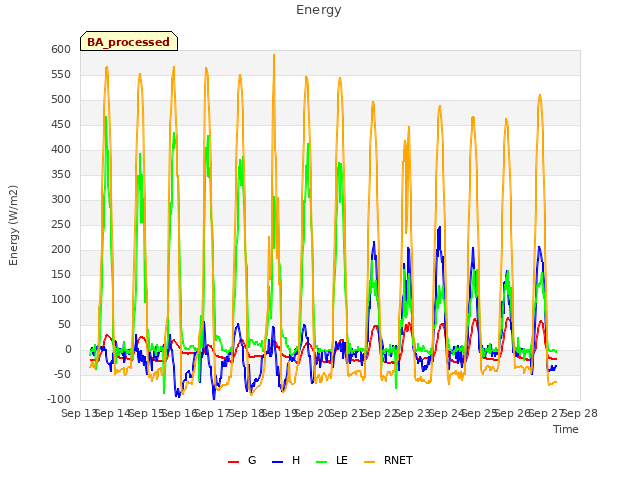Click the 450 y-axis tick label
This screenshot has width=640, height=480.
[x=61, y=125]
